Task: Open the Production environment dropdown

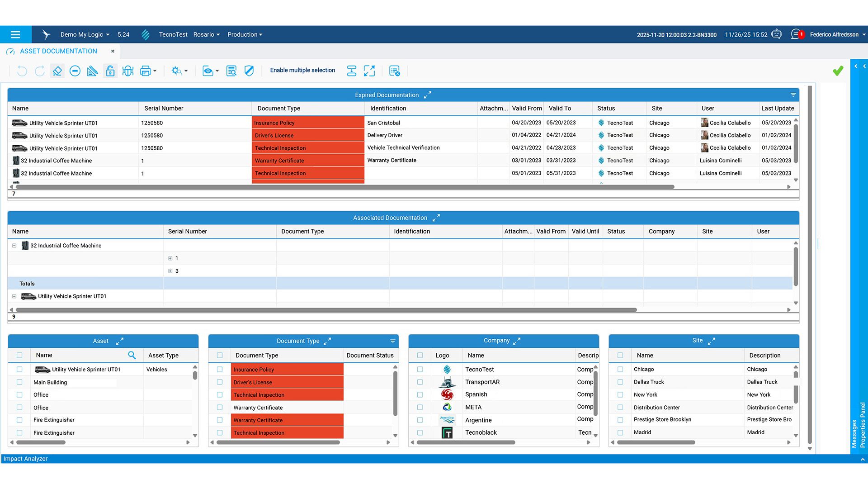Action: point(245,34)
